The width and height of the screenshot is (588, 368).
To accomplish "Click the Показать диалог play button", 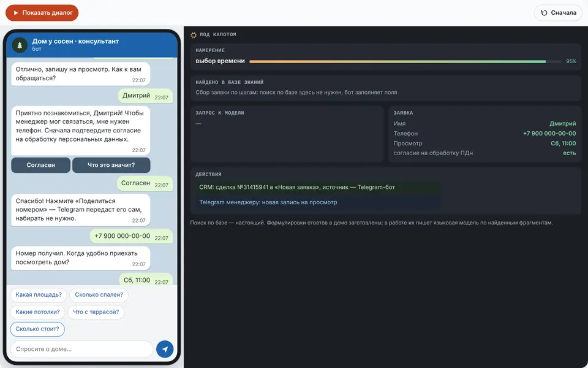I will tap(42, 13).
